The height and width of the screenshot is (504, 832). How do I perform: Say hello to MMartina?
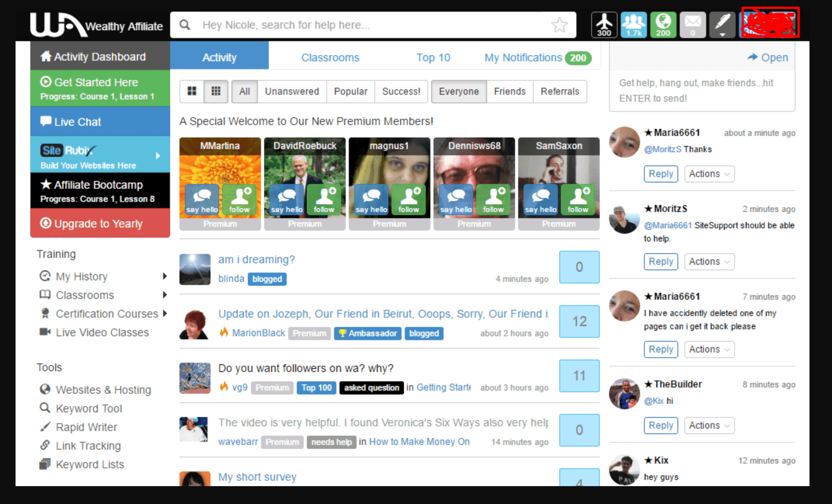pyautogui.click(x=202, y=200)
